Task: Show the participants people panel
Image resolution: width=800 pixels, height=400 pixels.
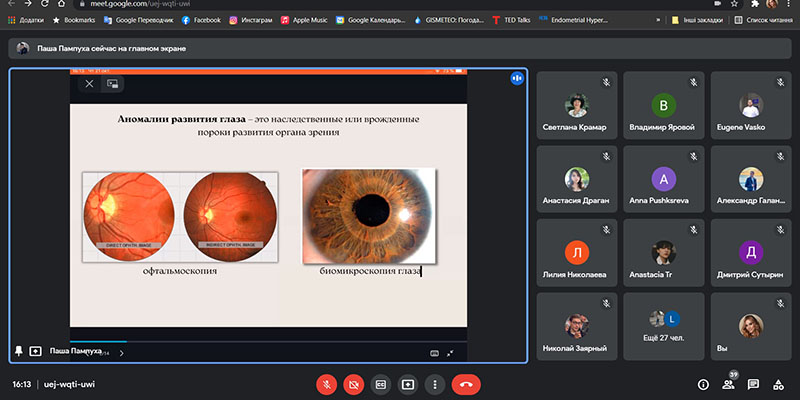Action: click(x=729, y=384)
